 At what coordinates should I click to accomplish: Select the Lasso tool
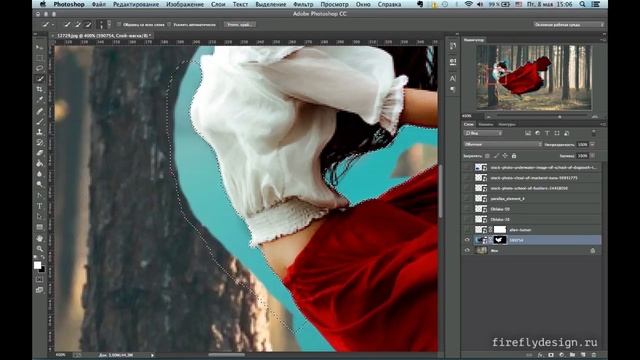pos(40,68)
